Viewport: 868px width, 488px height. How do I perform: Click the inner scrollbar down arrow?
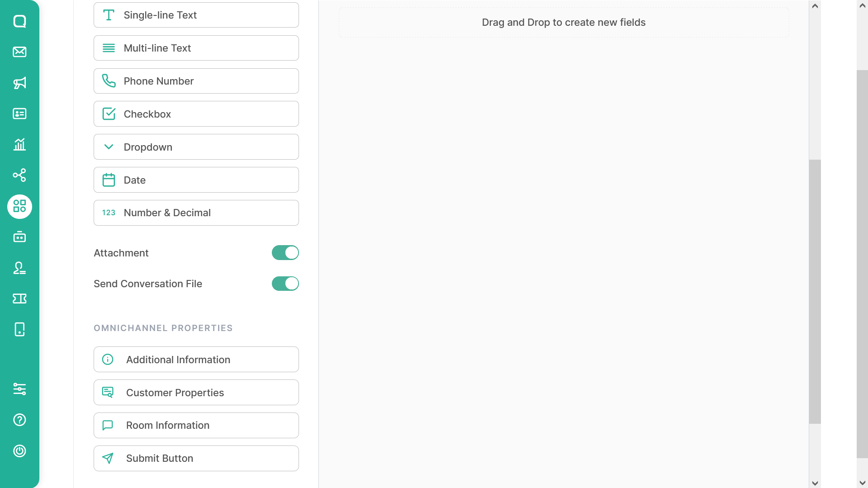coord(815,483)
